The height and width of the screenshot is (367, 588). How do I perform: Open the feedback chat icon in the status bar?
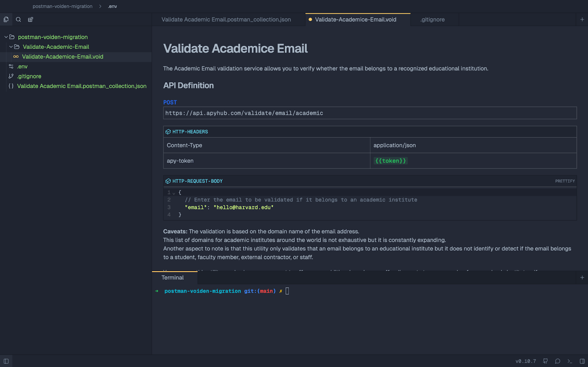point(557,361)
